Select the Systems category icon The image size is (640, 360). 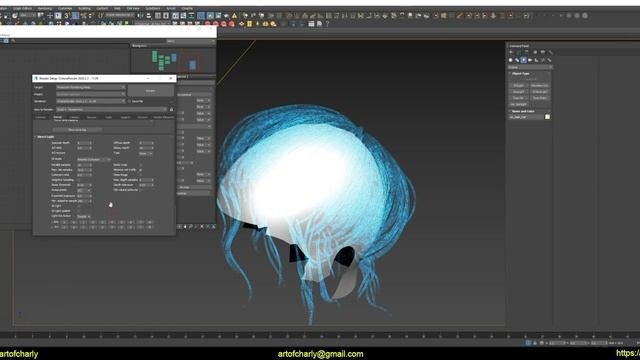click(549, 60)
